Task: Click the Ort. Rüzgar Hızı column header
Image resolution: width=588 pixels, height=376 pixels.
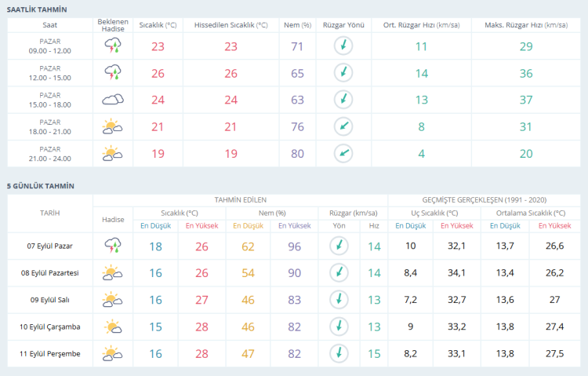Action: 421,25
